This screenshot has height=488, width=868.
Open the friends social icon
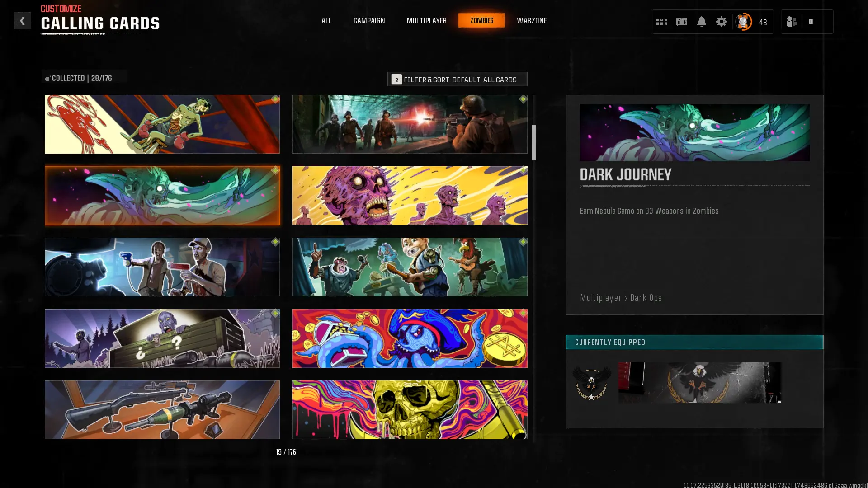(x=792, y=22)
